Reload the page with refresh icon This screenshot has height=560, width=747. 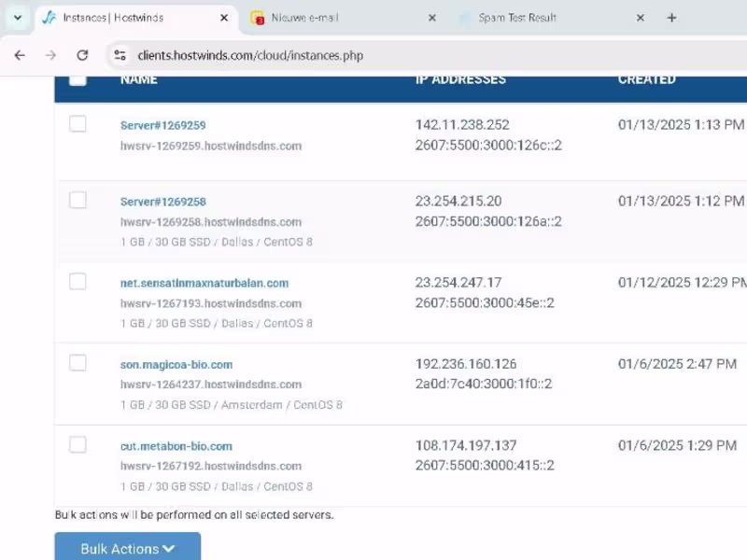[x=82, y=55]
